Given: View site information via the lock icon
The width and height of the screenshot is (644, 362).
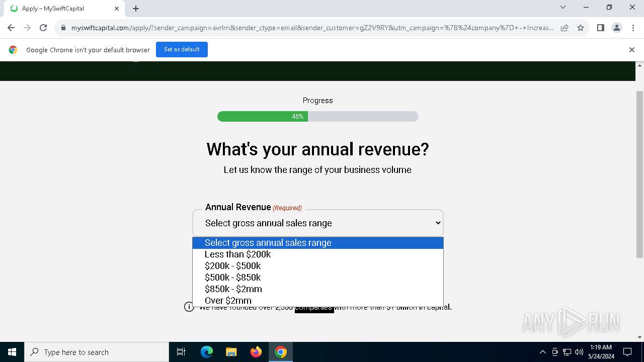Looking at the screenshot, I should (x=63, y=28).
